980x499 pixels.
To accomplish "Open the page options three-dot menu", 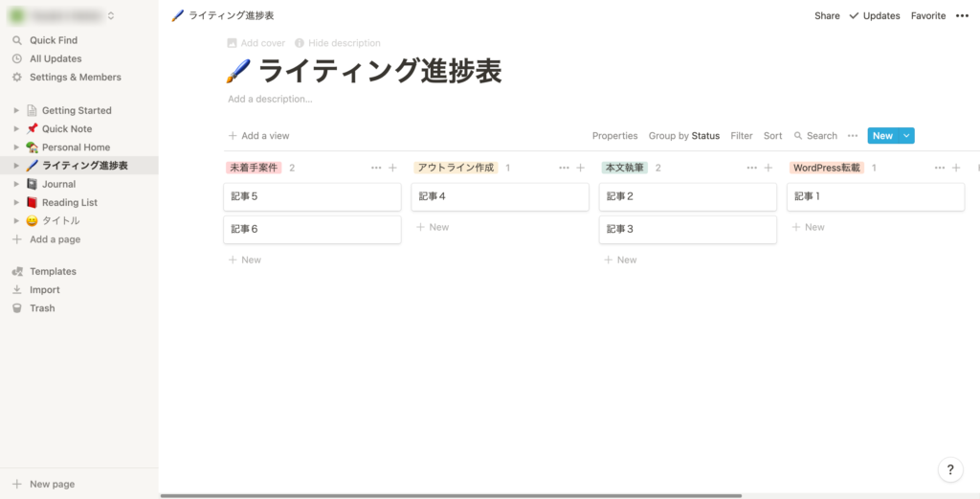I will point(962,15).
